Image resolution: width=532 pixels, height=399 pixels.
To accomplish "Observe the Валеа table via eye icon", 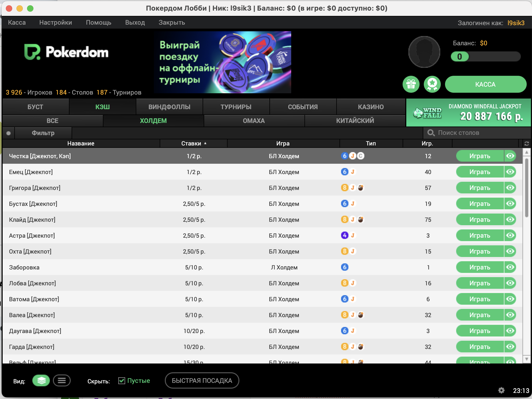I will [x=510, y=315].
